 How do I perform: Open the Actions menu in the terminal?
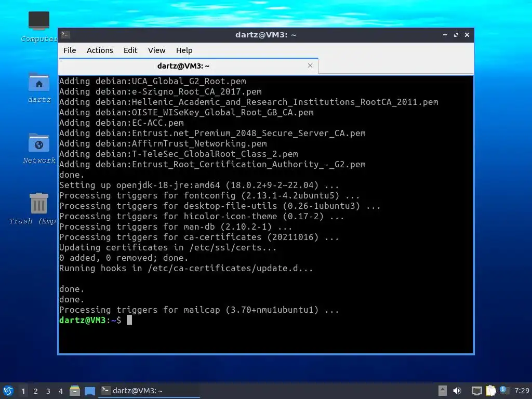pos(100,50)
